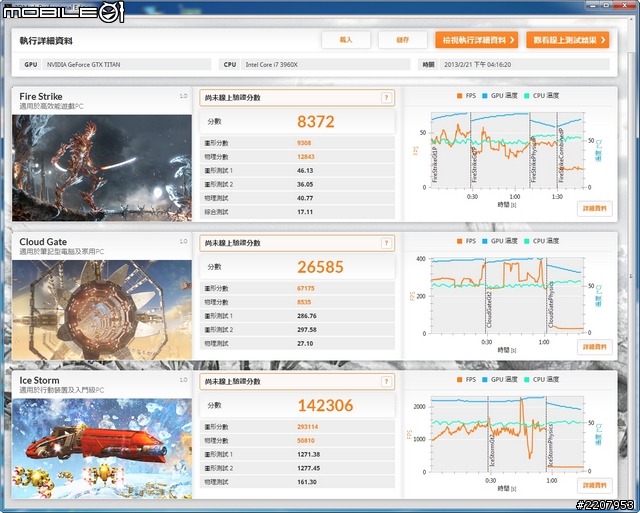
Task: Click the blue GPU 溫度 legend swatch in Cloud Gate chart
Action: tap(485, 241)
